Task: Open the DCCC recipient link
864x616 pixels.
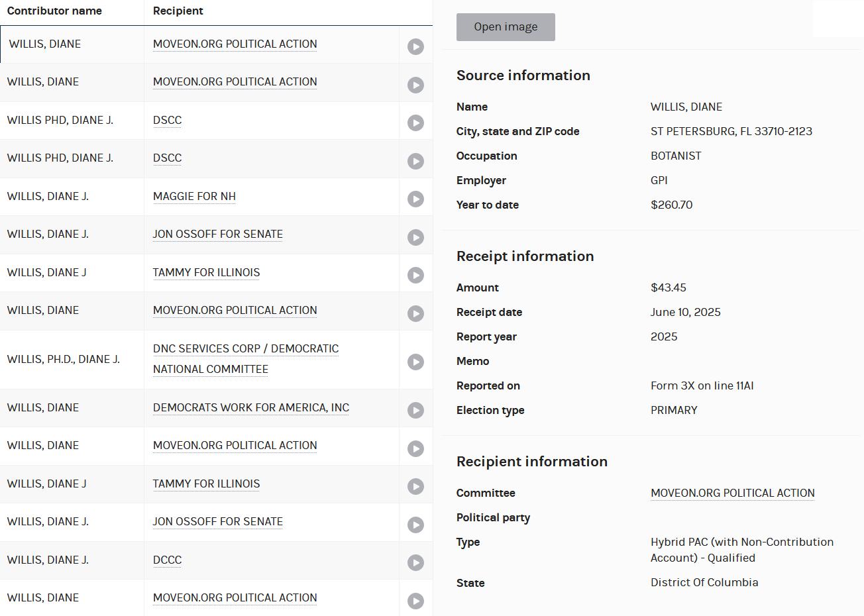Action: pyautogui.click(x=167, y=560)
